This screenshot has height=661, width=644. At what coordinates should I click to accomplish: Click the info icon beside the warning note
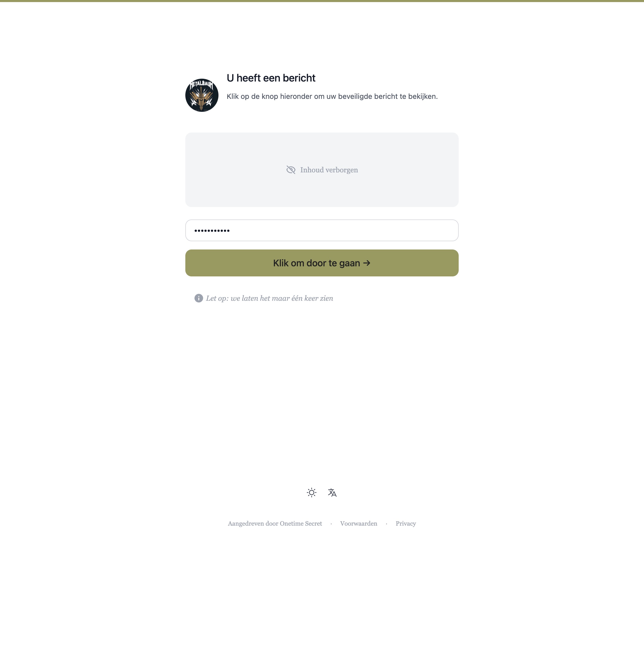[199, 298]
